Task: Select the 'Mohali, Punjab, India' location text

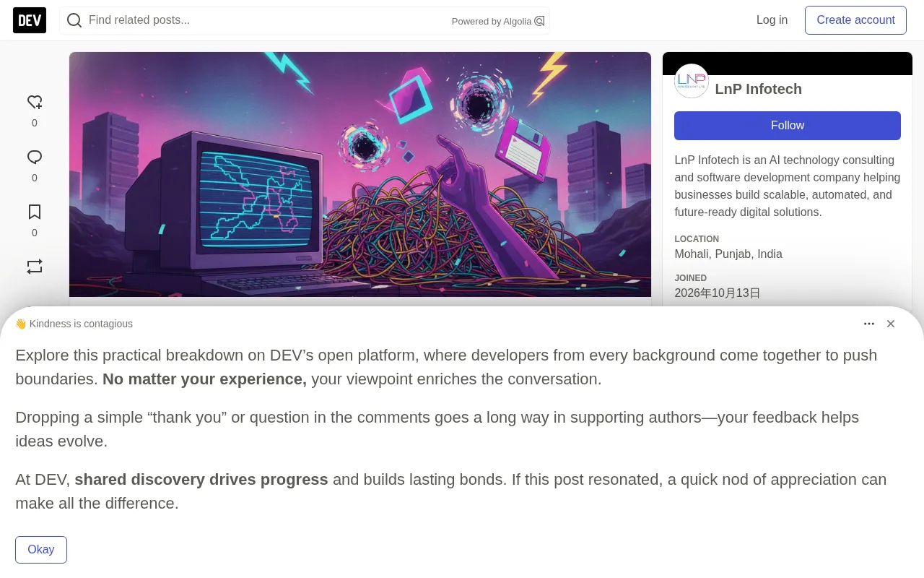Action: tap(728, 254)
